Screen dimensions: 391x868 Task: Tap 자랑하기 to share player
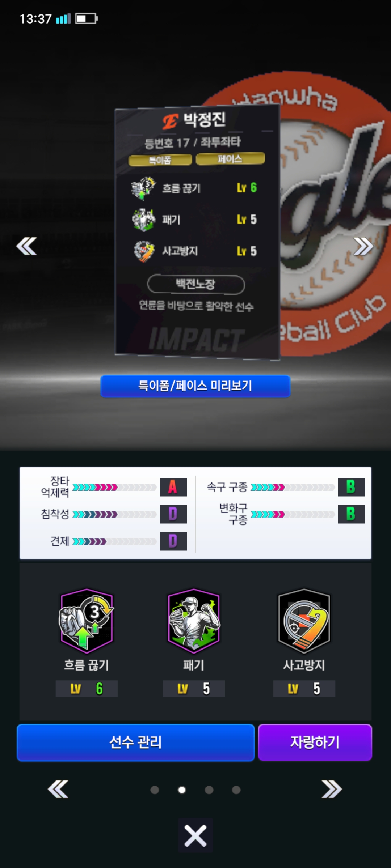(x=315, y=743)
